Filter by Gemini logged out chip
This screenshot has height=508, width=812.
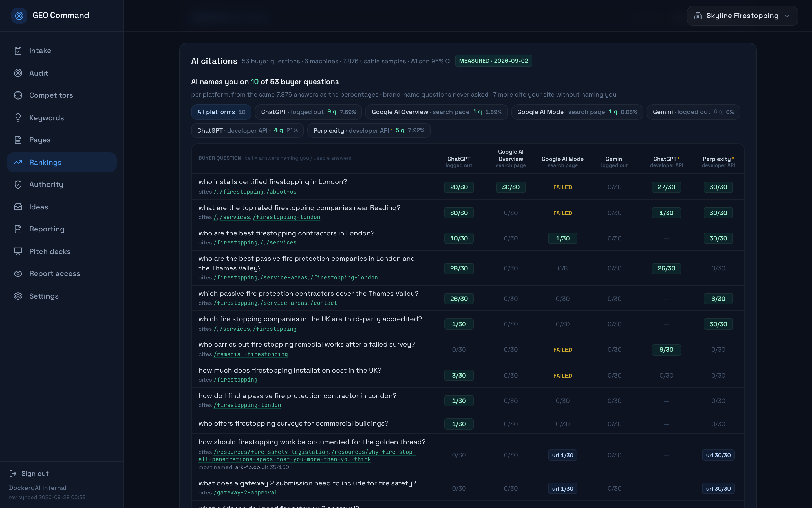coord(693,112)
